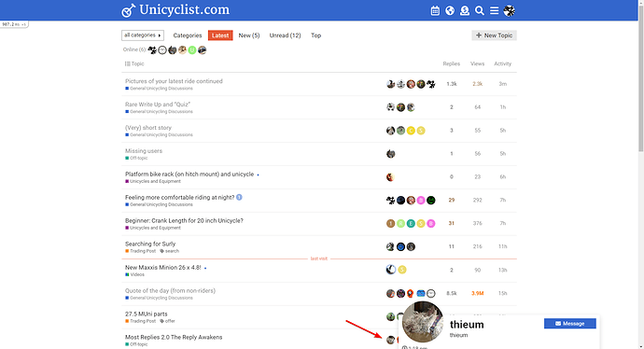644x349 pixels.
Task: Open the calendar icon in the header
Action: pos(435,10)
